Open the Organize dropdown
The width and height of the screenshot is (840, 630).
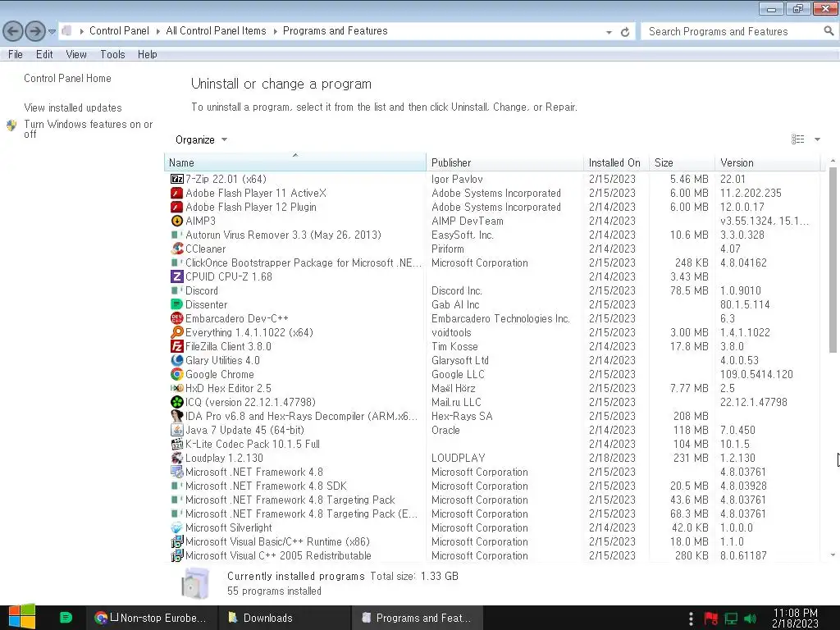tap(202, 139)
